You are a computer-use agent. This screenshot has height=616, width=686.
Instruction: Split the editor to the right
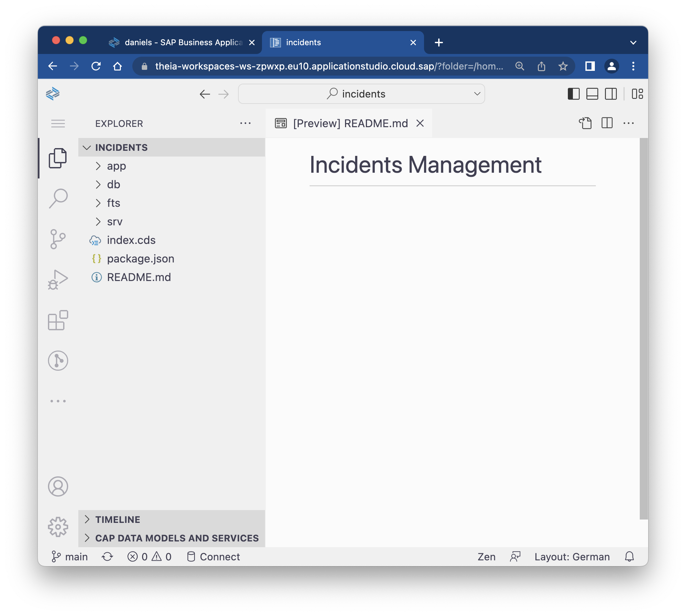point(607,123)
